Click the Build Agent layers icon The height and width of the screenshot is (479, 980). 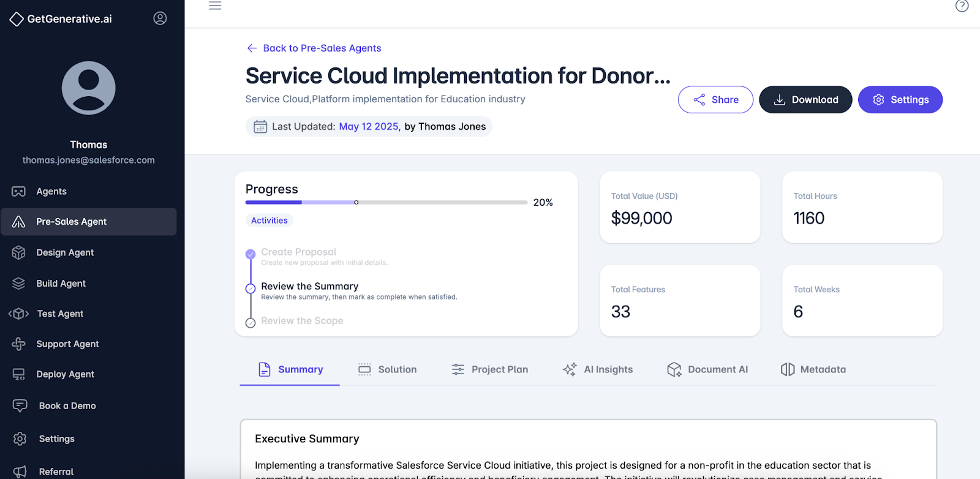pos(19,284)
